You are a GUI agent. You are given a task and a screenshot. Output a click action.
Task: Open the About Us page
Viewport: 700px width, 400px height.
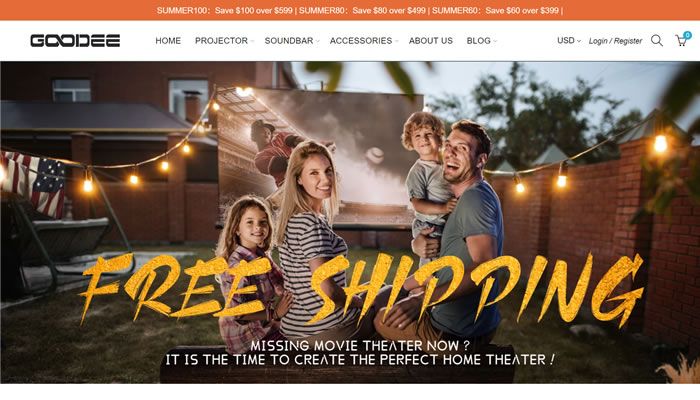(431, 41)
